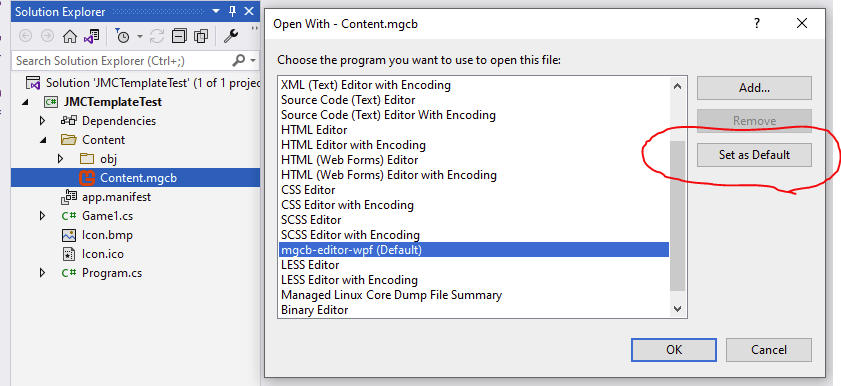Expand the Dependencies node arrow

(43, 121)
